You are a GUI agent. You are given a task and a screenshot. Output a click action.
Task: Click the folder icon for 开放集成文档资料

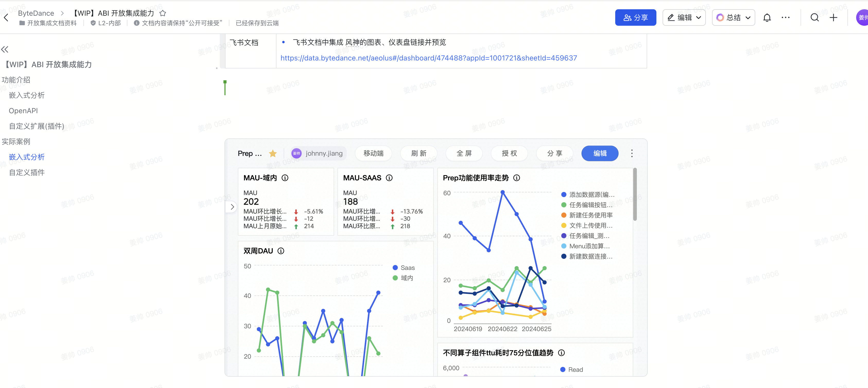pos(22,23)
